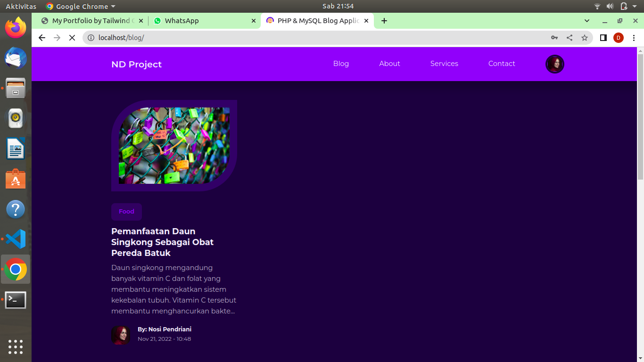Open the Chrome profile avatar labeled D
The image size is (644, 362).
point(619,38)
